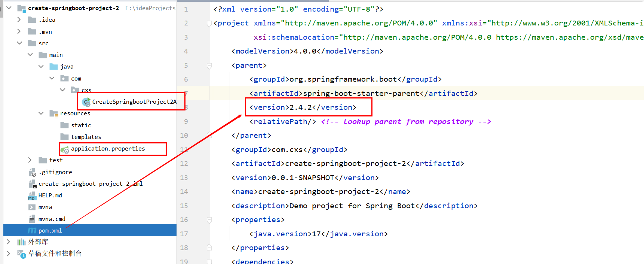Click the .mvn folder icon
Image resolution: width=644 pixels, height=264 pixels.
[x=32, y=31]
